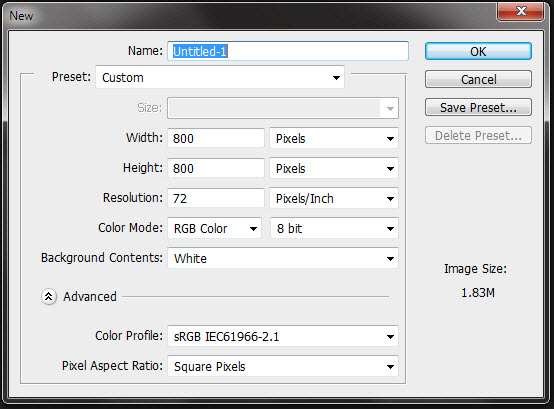The image size is (554, 409).
Task: Click the OK button
Action: (x=478, y=52)
